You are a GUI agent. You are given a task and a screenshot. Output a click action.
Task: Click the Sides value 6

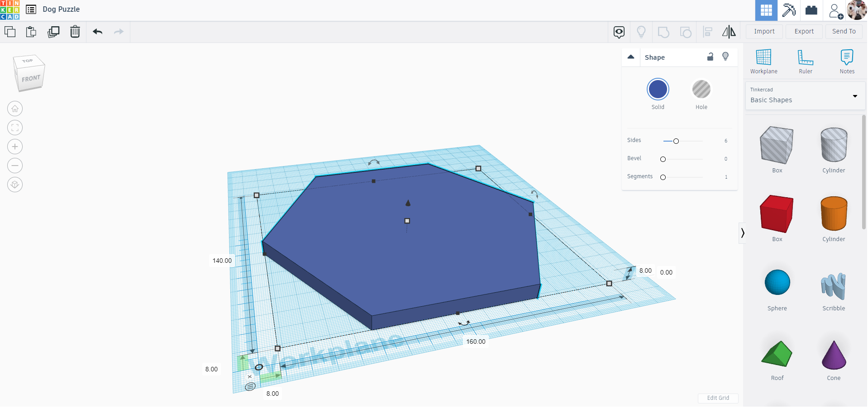coord(726,141)
